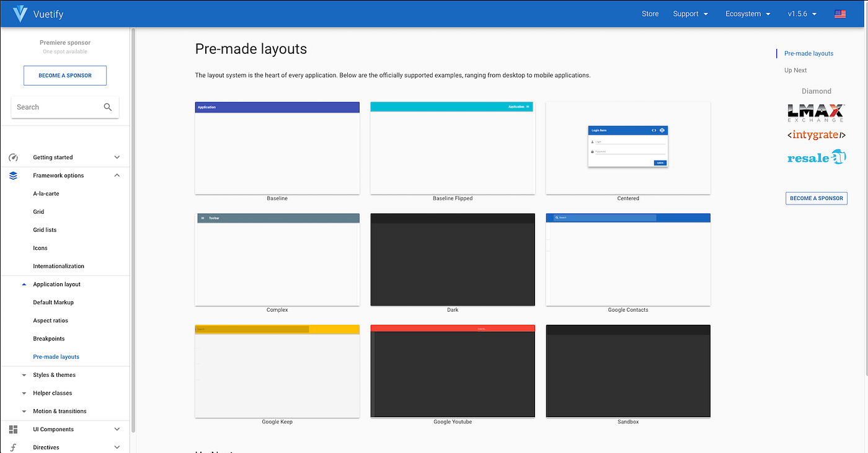Click Store in the top navigation

(x=650, y=13)
